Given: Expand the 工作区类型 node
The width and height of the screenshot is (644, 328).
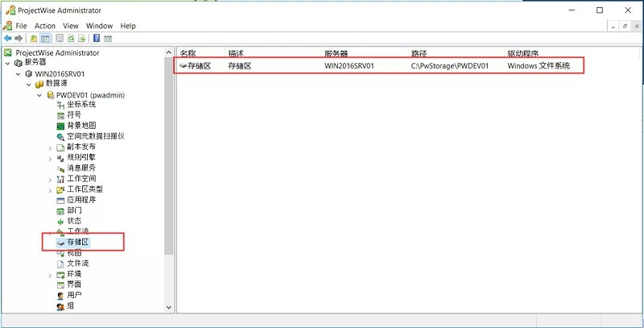Looking at the screenshot, I should click(50, 190).
